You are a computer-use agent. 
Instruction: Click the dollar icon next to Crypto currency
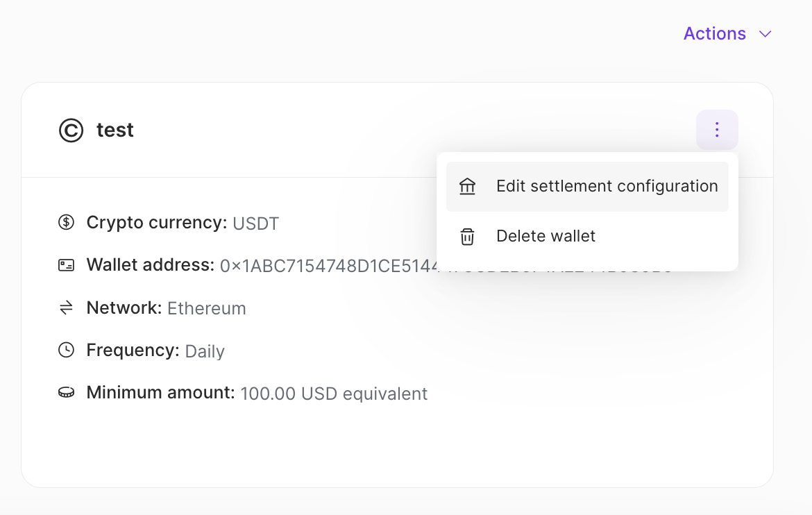pyautogui.click(x=66, y=223)
